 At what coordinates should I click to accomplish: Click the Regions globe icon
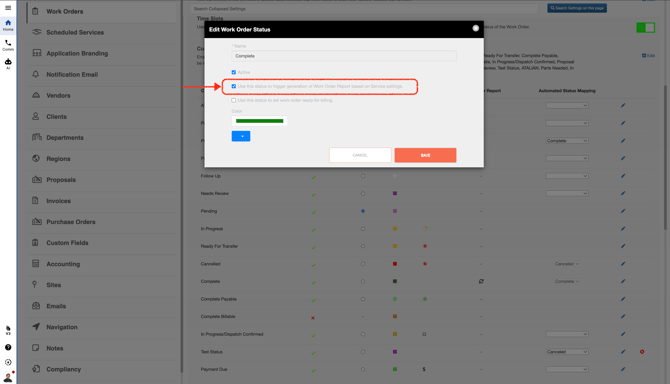[x=36, y=158]
